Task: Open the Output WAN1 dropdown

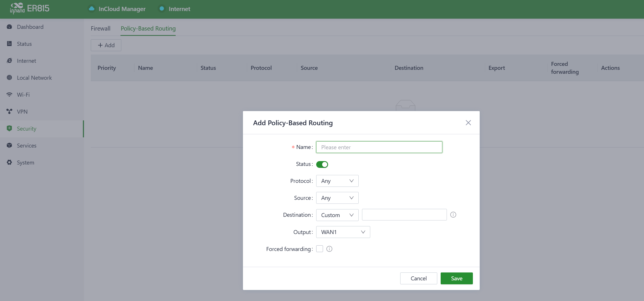Action: coord(343,232)
